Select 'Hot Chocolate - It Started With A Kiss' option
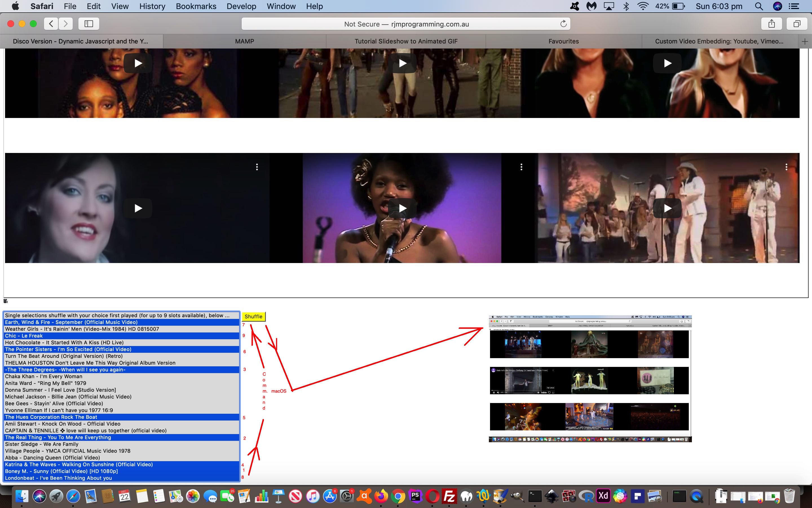 pyautogui.click(x=122, y=342)
